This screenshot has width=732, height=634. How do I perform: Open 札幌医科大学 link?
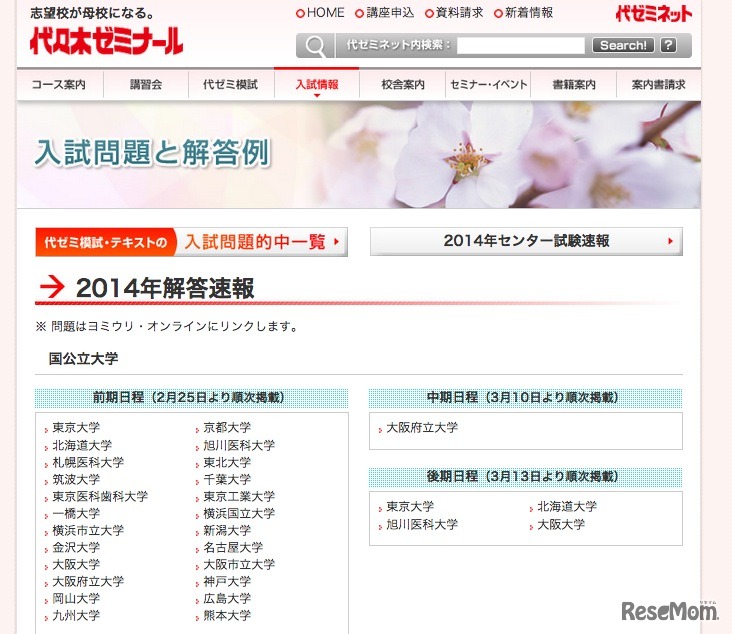(88, 462)
